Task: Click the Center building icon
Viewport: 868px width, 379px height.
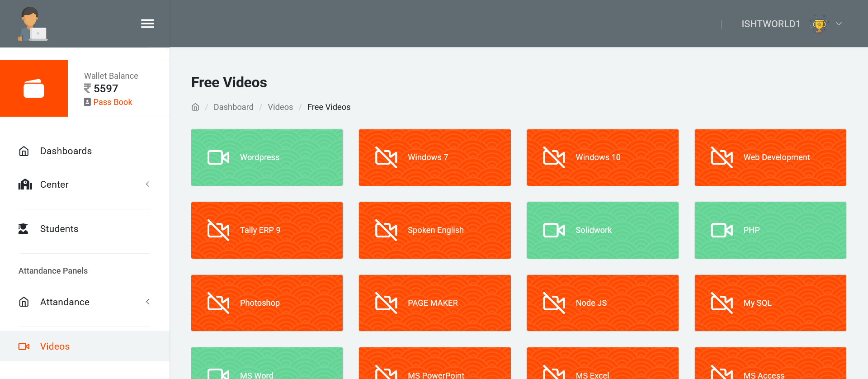Action: click(x=25, y=184)
